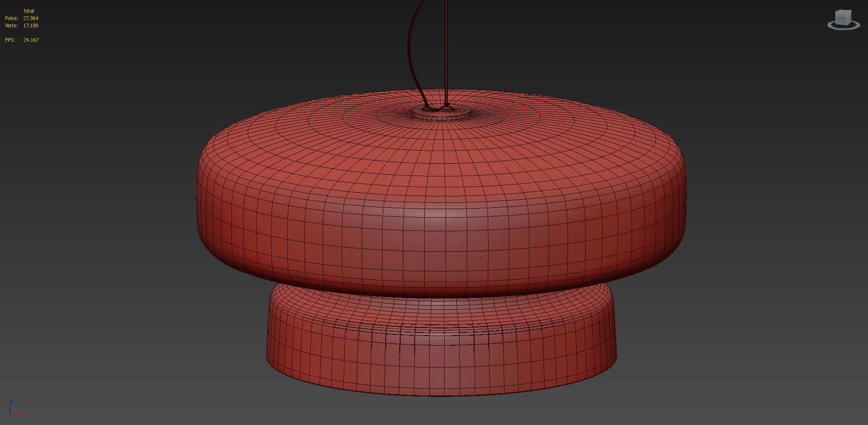Select the Verts count value 17,180
The height and width of the screenshot is (425, 868).
click(31, 25)
